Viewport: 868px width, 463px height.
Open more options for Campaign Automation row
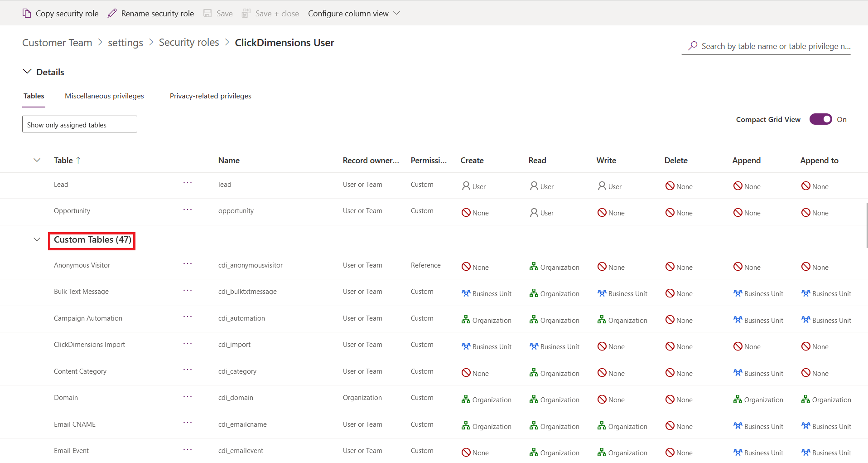[188, 317]
